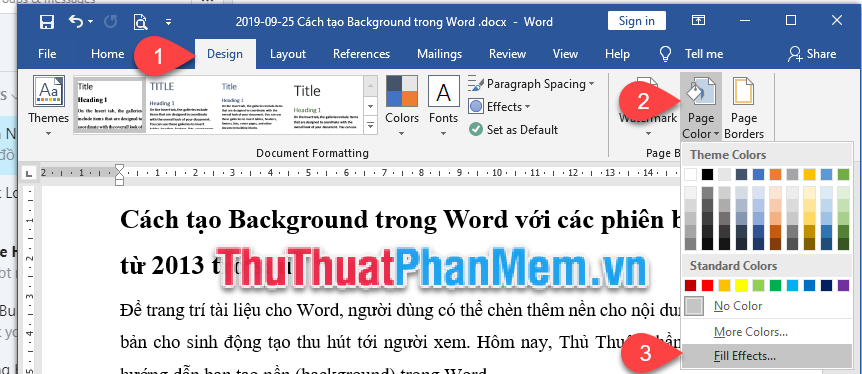The height and width of the screenshot is (374, 862).
Task: Open Customize Quick Access Toolbar dropdown
Action: 168,23
